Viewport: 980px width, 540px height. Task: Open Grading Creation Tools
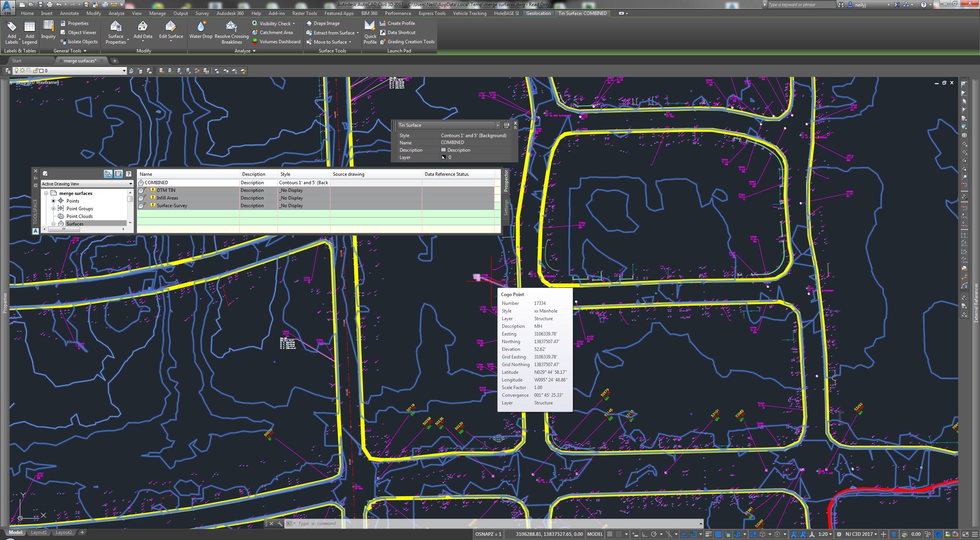[407, 42]
